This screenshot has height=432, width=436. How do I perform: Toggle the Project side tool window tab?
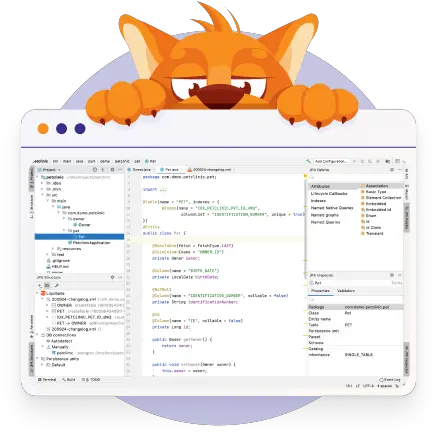click(x=32, y=179)
